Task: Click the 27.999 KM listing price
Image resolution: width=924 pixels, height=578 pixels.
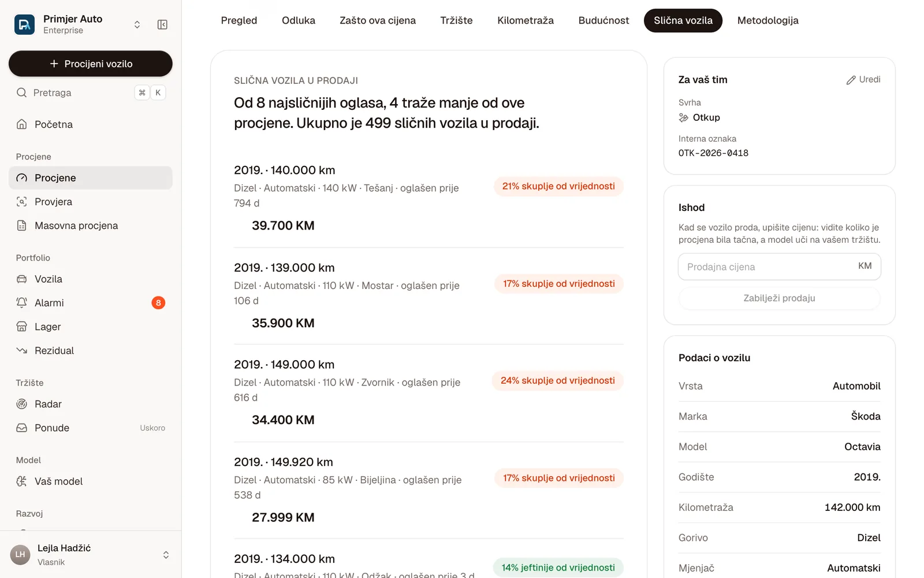Action: 283,518
